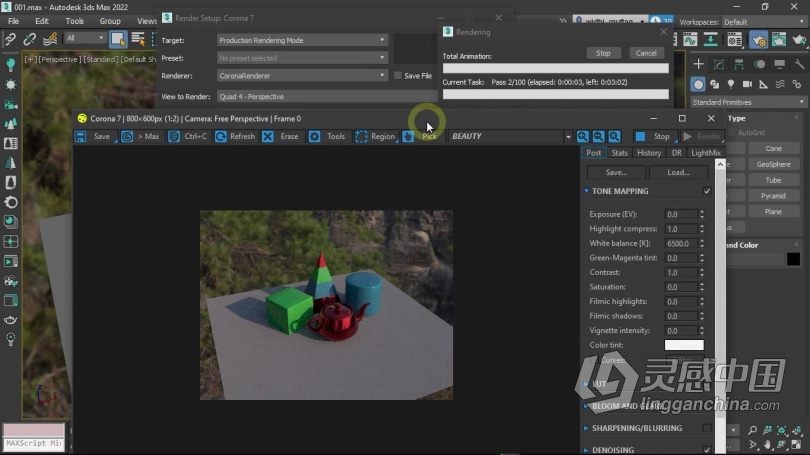Image resolution: width=810 pixels, height=455 pixels.
Task: Click the Contrast spinner arrows
Action: pyautogui.click(x=702, y=272)
